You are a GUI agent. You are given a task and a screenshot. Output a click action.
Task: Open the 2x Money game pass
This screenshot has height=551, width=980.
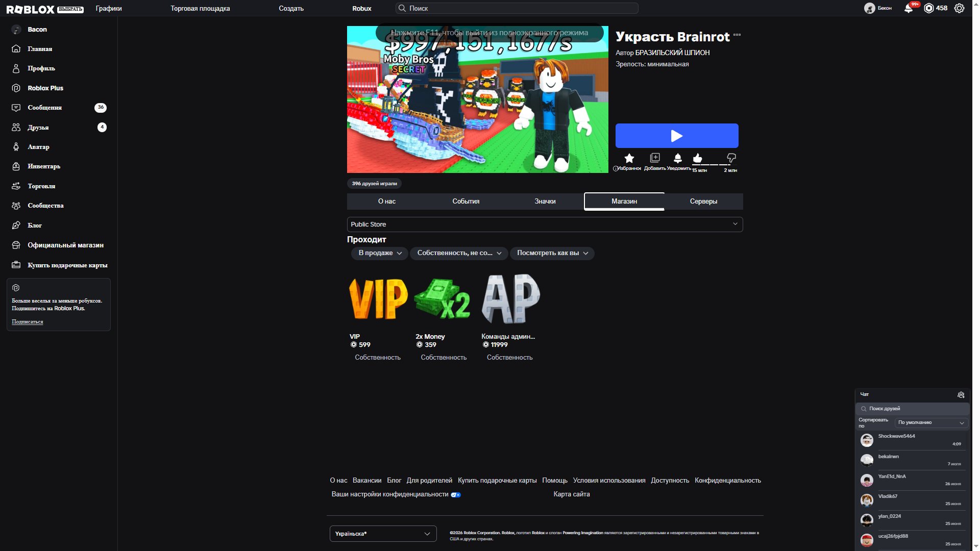tap(444, 299)
